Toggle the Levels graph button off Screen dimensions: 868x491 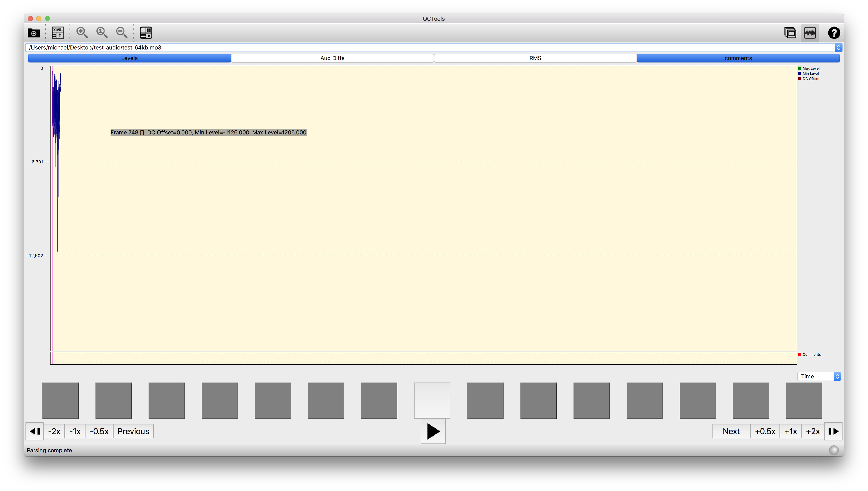129,58
